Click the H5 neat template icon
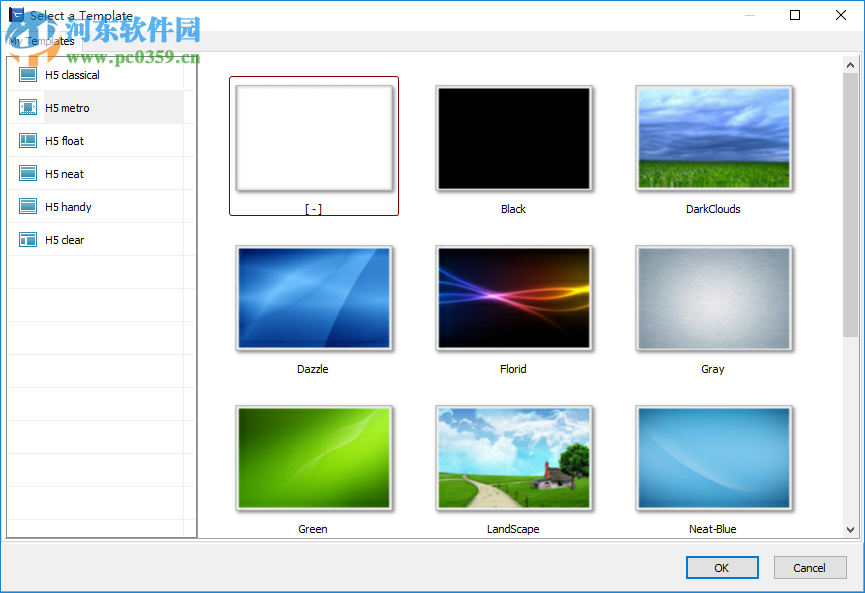Image resolution: width=865 pixels, height=593 pixels. pos(27,173)
